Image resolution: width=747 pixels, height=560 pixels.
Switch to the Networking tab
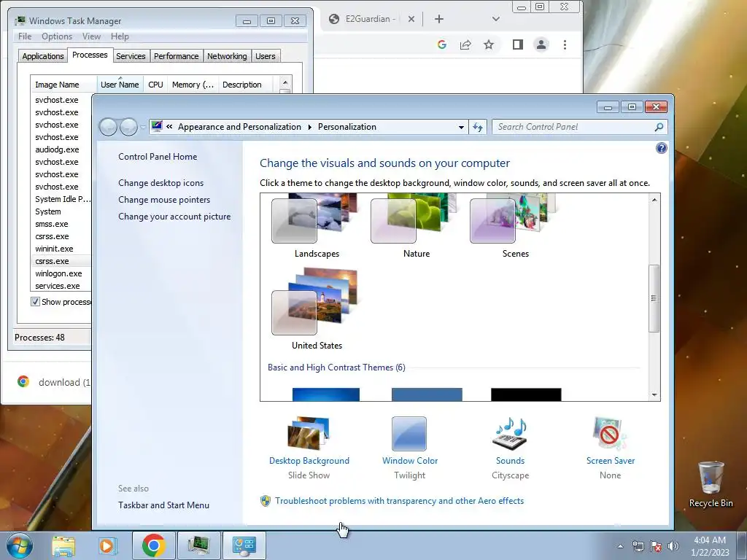pos(227,56)
